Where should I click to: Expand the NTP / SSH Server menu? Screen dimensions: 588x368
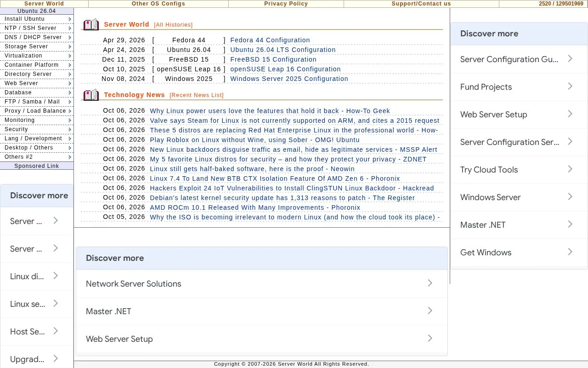pyautogui.click(x=37, y=28)
